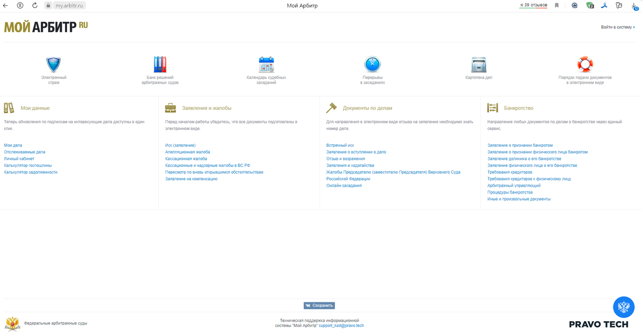Reload the page with refresh icon
The height and width of the screenshot is (334, 644).
[35, 5]
